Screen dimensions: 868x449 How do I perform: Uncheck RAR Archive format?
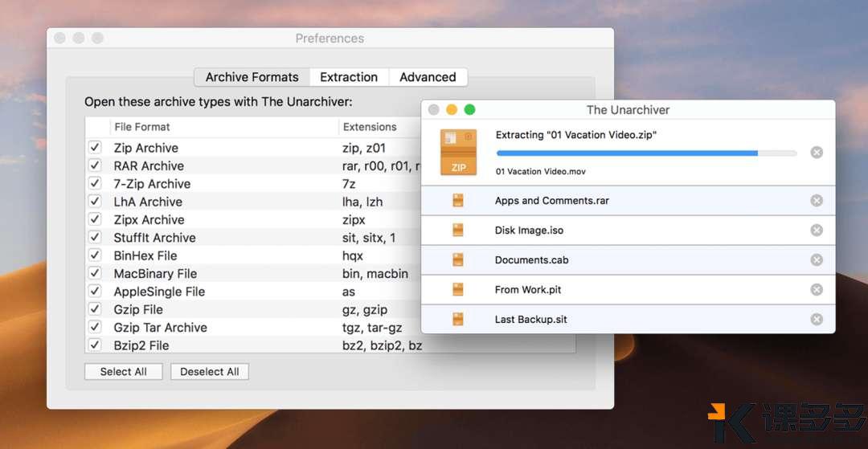[x=95, y=165]
